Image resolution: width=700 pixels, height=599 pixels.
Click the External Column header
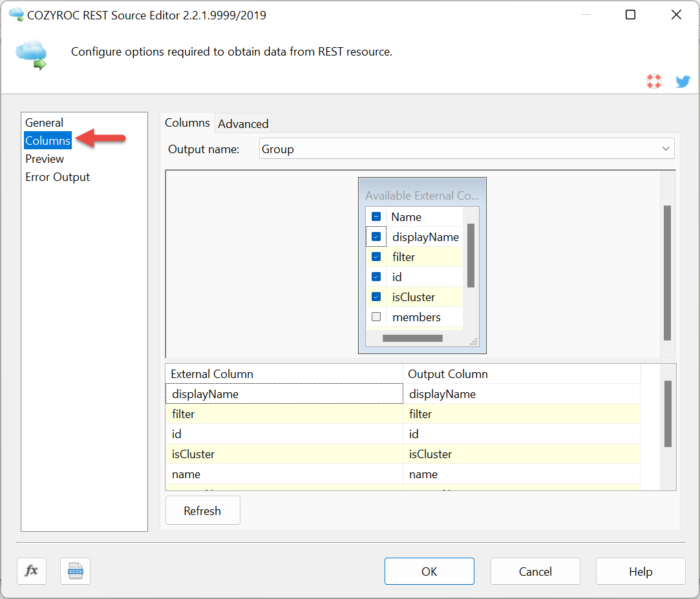(x=284, y=374)
